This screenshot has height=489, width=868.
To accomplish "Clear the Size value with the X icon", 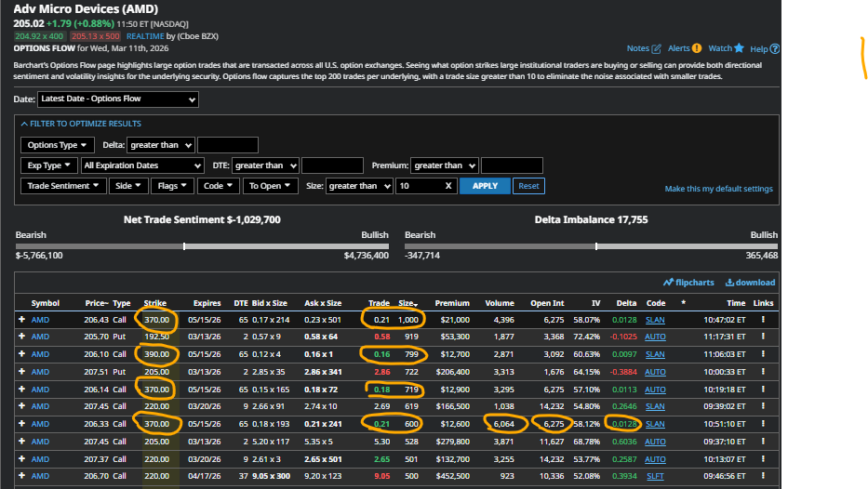I will [x=447, y=186].
